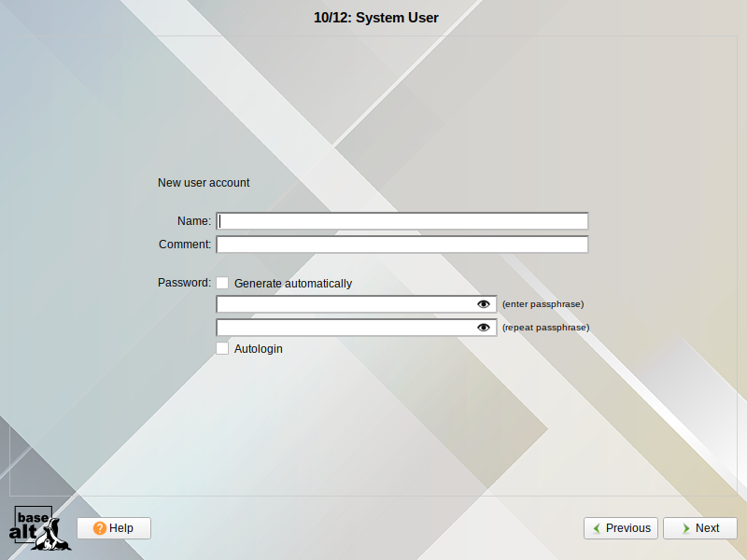Click the (enter passphrase) hint text

pos(543,304)
